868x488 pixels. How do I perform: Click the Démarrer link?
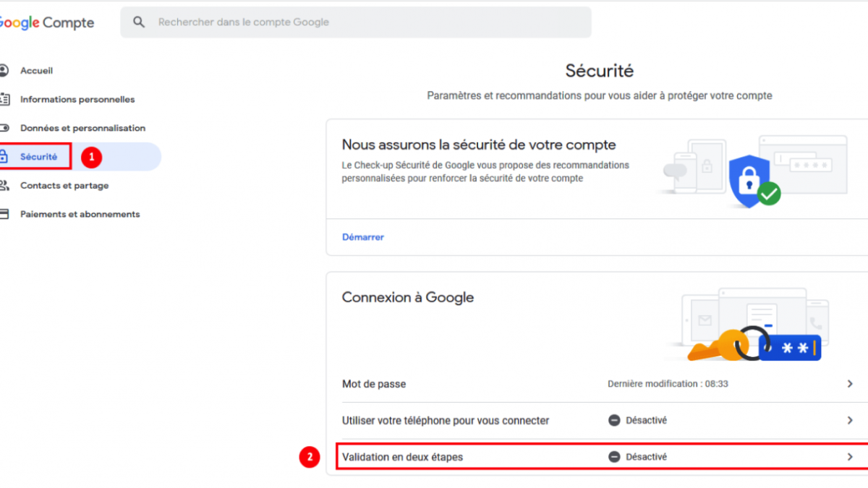[363, 237]
